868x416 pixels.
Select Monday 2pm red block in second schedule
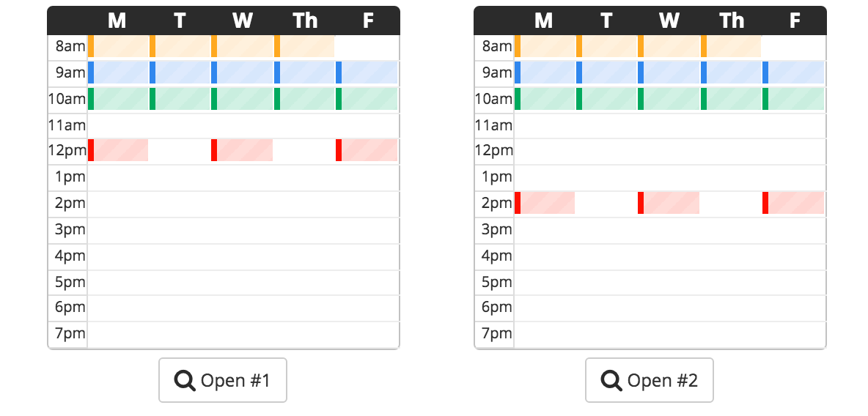(545, 203)
